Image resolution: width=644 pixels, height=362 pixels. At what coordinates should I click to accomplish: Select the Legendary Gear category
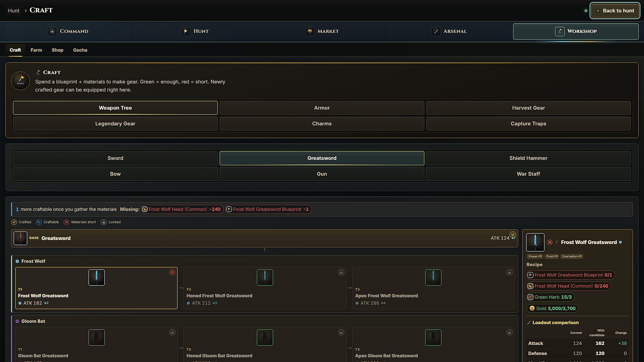coord(115,124)
